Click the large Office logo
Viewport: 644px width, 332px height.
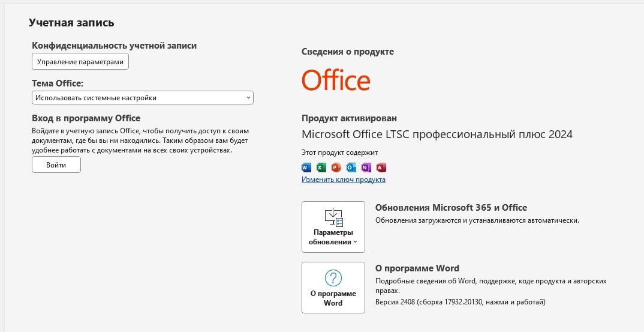pos(336,80)
